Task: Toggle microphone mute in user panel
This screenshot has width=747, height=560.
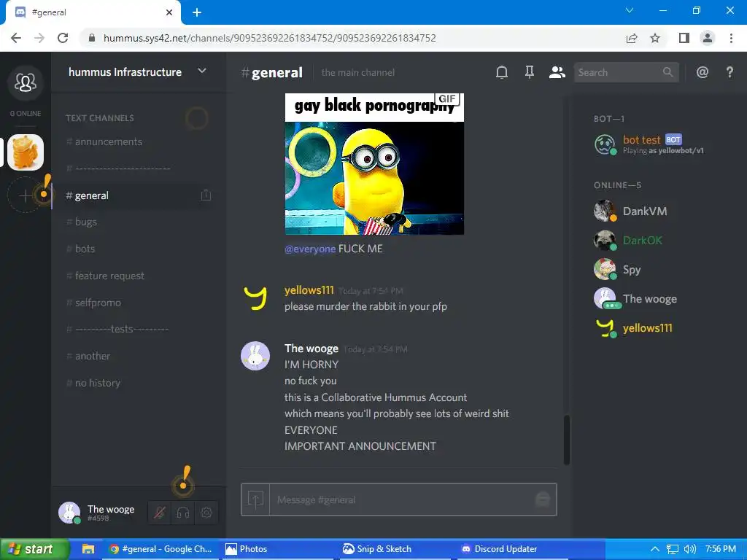Action: tap(160, 513)
